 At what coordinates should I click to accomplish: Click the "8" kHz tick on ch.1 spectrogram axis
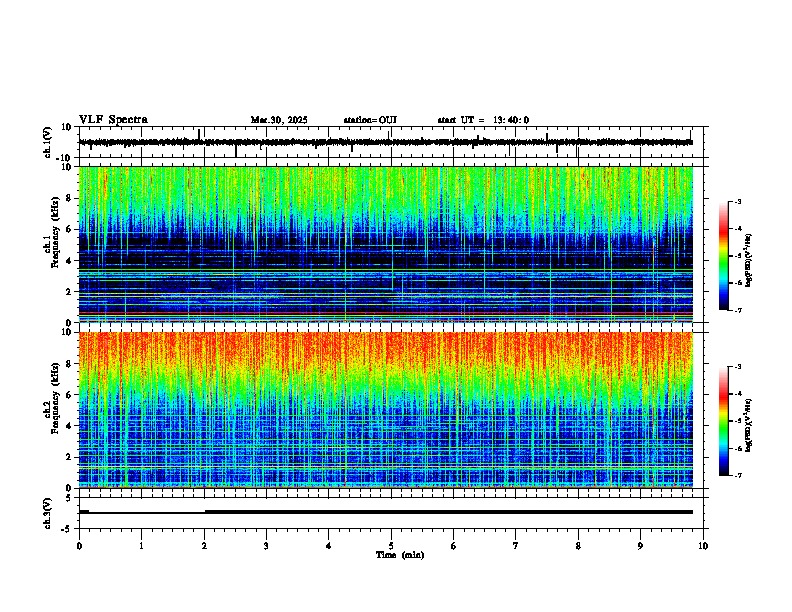pyautogui.click(x=70, y=198)
